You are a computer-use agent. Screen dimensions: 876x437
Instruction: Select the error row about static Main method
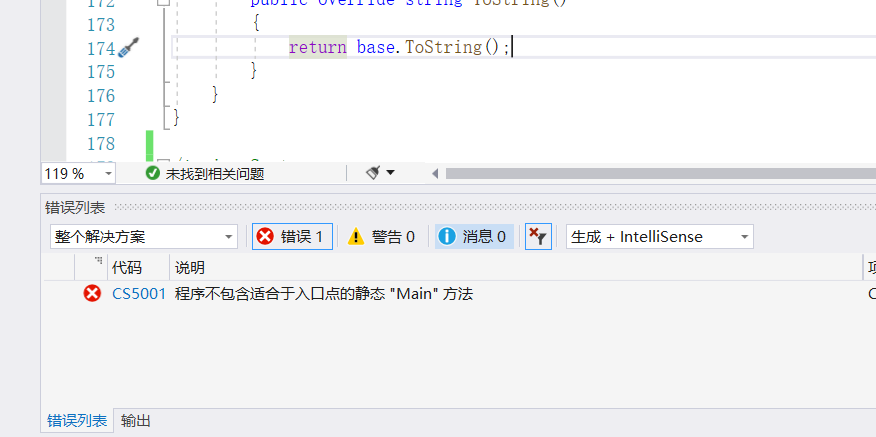(x=458, y=294)
